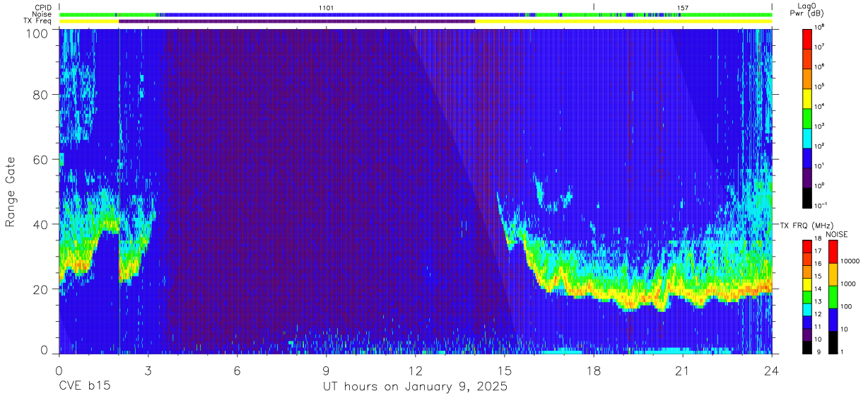This screenshot has height=401, width=868.
Task: Click the yellow segment of the Lag0 Pwr colorbar
Action: tap(807, 98)
